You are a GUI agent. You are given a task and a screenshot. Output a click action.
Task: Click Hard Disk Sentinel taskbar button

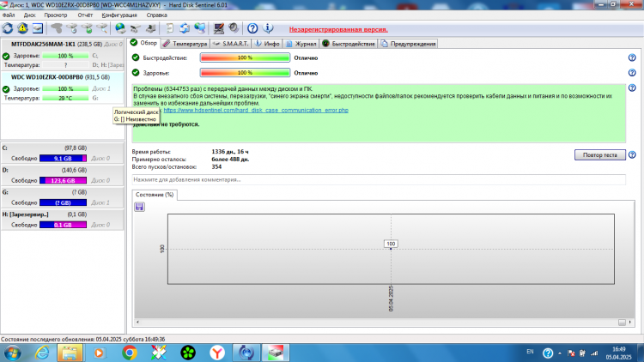276,353
